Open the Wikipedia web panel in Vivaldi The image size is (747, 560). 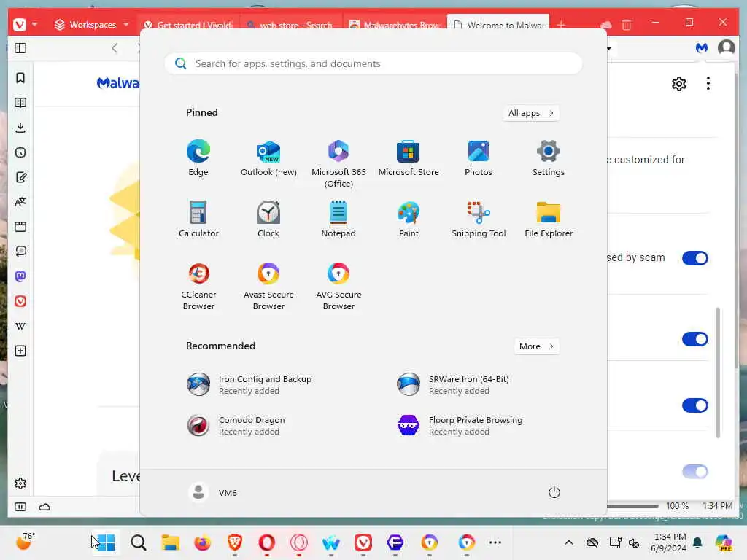pos(20,326)
